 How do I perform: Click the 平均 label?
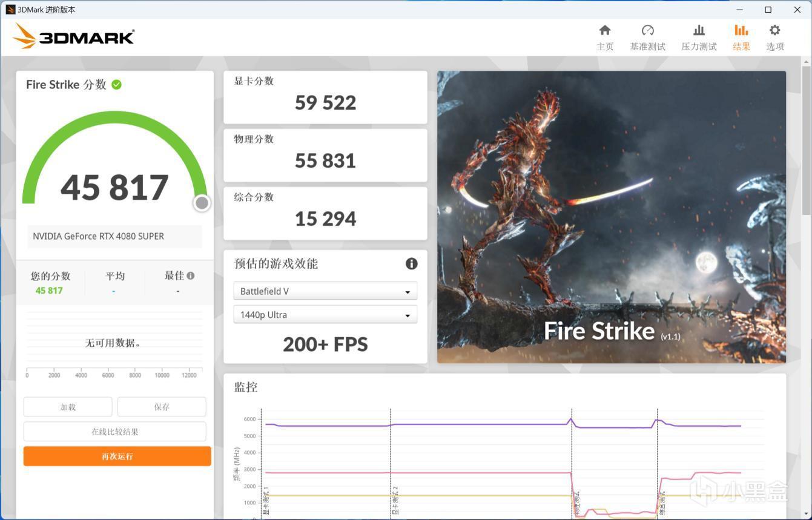click(115, 276)
